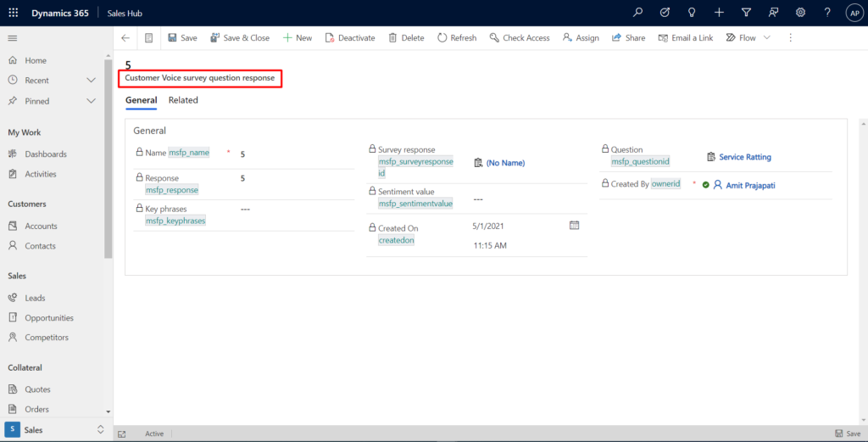Open the lightbulb assistant icon
868x442 pixels.
click(692, 12)
